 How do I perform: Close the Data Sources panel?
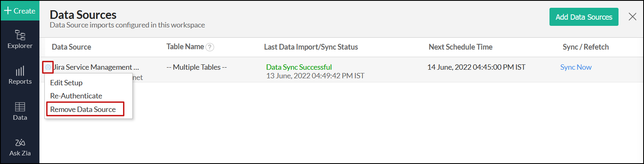632,17
